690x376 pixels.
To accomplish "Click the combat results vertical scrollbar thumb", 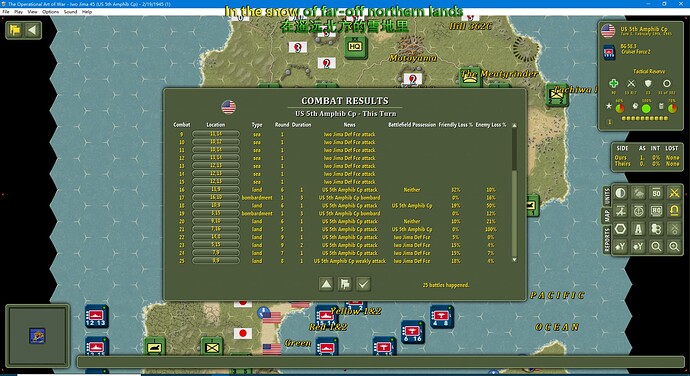I will pos(514,214).
